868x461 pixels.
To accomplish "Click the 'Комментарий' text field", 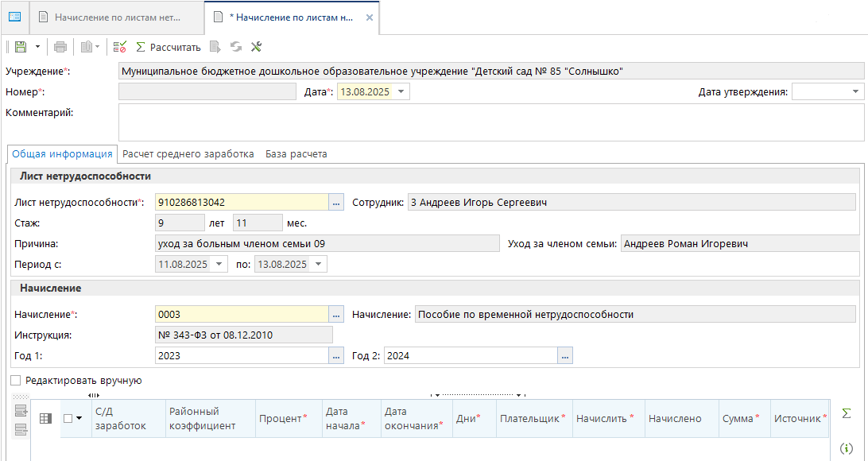I will (490, 122).
